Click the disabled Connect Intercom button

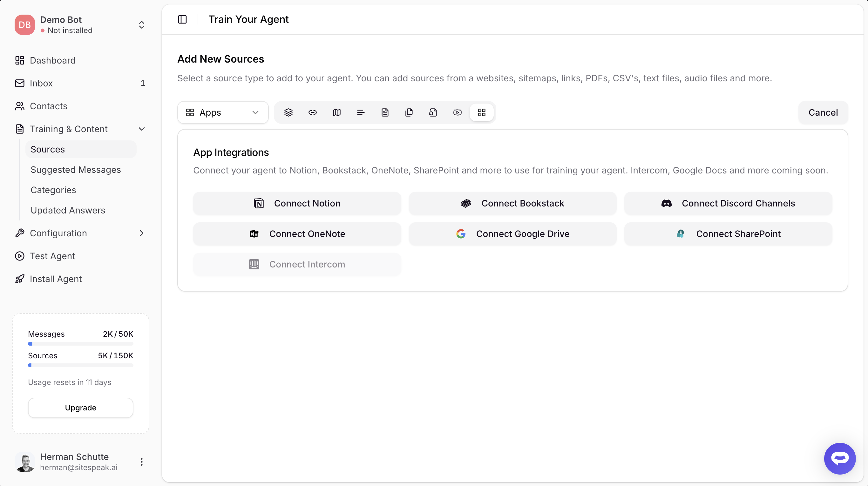coord(297,264)
